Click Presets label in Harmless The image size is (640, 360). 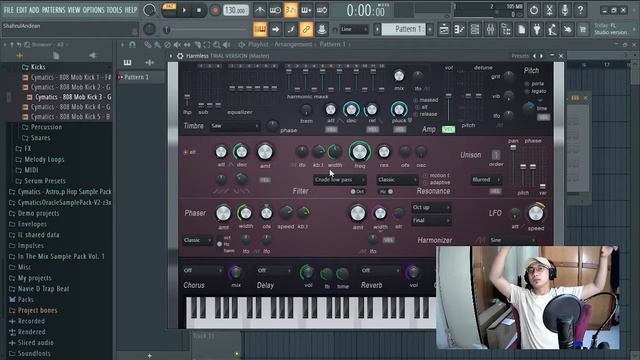(520, 56)
